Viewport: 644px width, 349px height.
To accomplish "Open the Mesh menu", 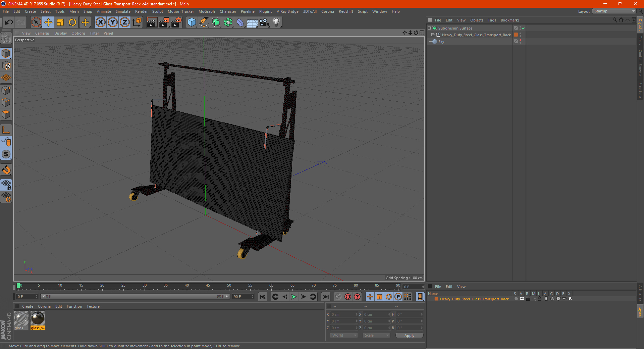I will click(74, 11).
